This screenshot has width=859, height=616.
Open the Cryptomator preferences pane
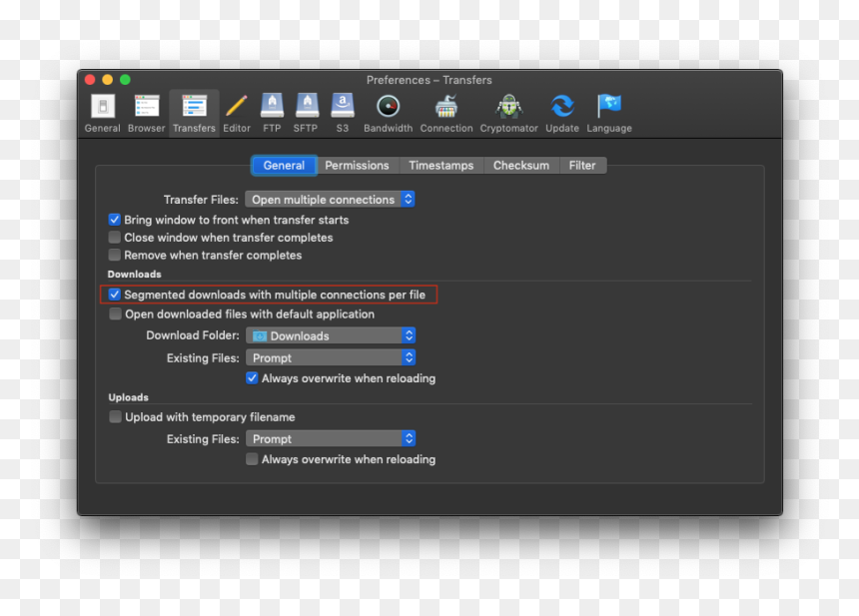click(509, 114)
